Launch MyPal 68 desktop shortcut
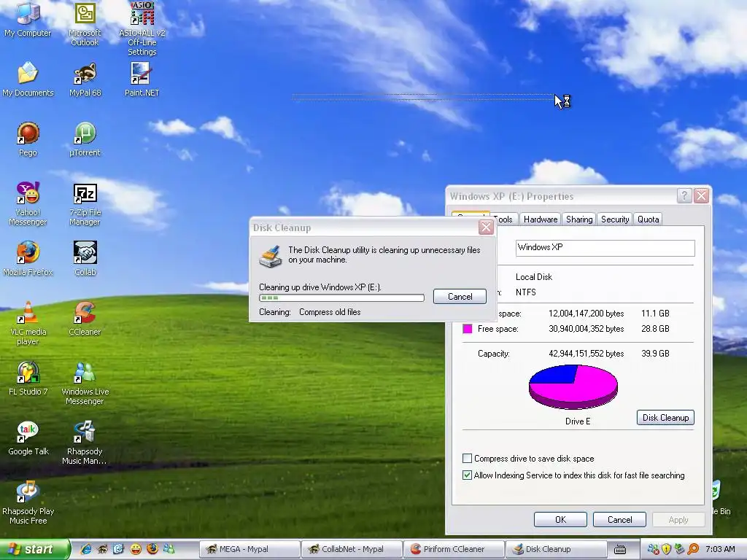 pos(85,79)
